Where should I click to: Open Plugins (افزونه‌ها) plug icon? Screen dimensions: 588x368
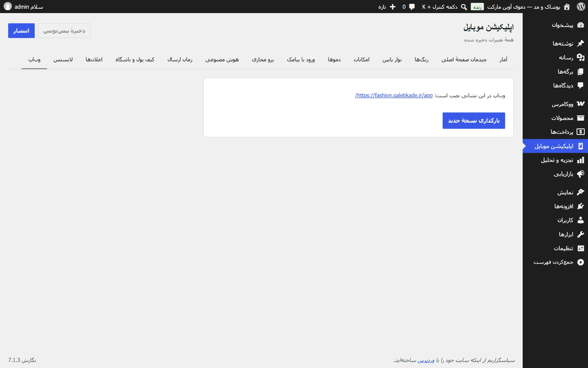click(580, 206)
